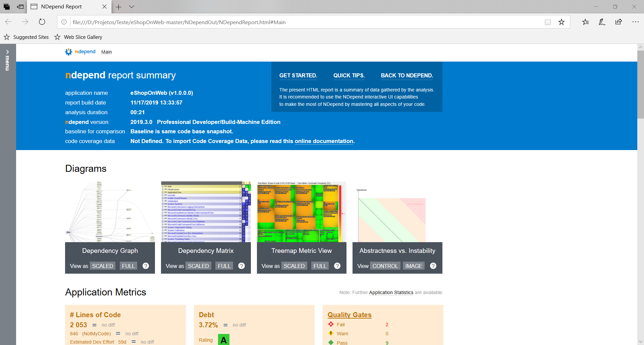Reload the page with refresh icon
Image resolution: width=644 pixels, height=345 pixels.
click(42, 22)
